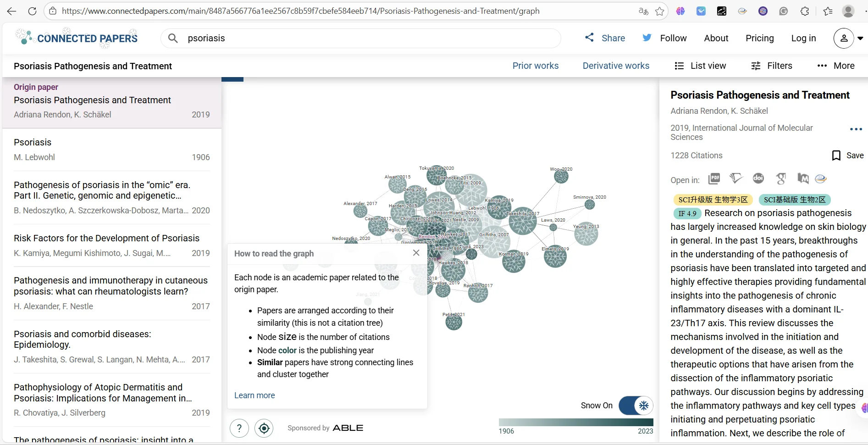Open the About page
Screen dimensions: 868x445
pyautogui.click(x=716, y=38)
